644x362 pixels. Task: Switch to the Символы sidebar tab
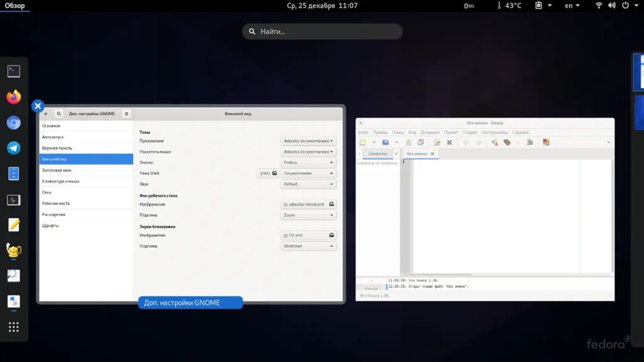point(377,154)
